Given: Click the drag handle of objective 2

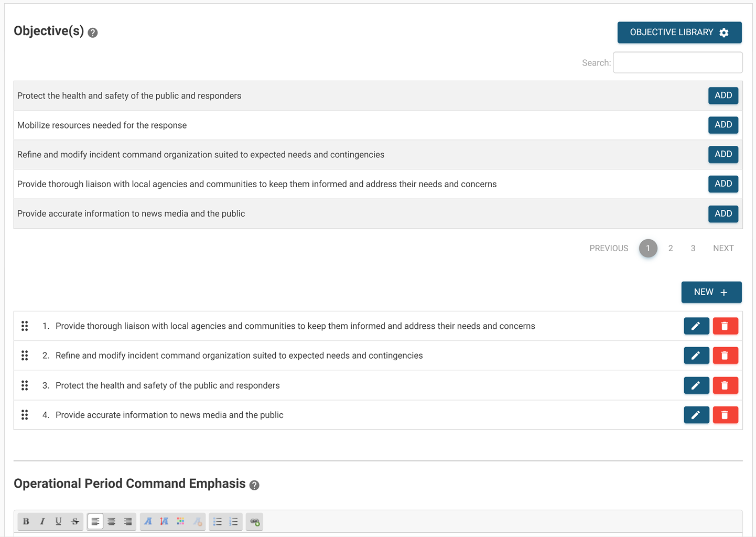Looking at the screenshot, I should (x=25, y=356).
